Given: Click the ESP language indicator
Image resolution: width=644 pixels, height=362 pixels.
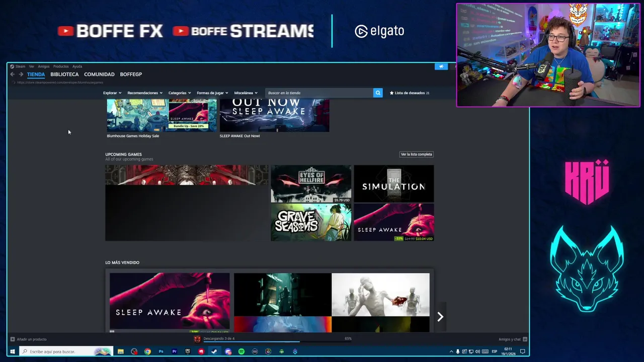Looking at the screenshot, I should [x=494, y=351].
